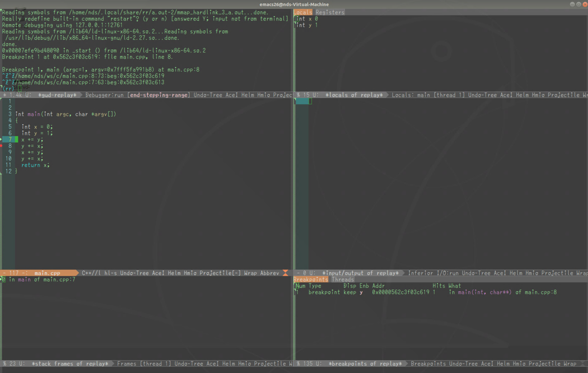
Task: Click the 'Hits' column header
Action: (x=439, y=286)
